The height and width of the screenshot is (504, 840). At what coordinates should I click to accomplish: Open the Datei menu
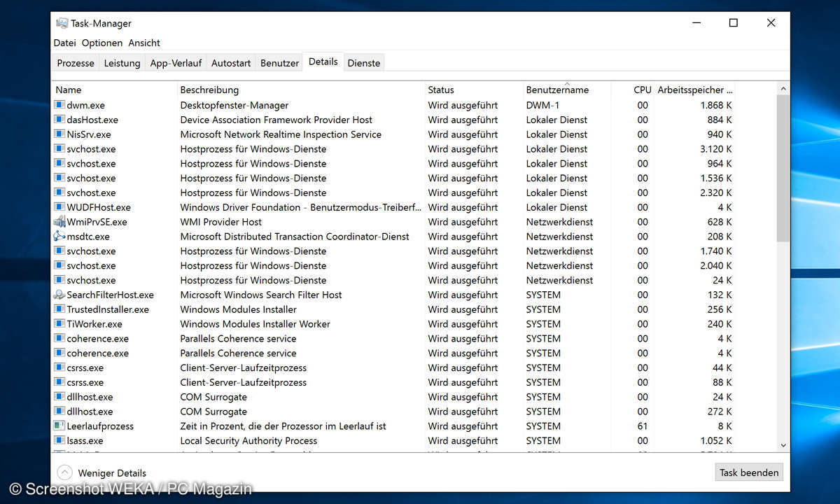(64, 43)
